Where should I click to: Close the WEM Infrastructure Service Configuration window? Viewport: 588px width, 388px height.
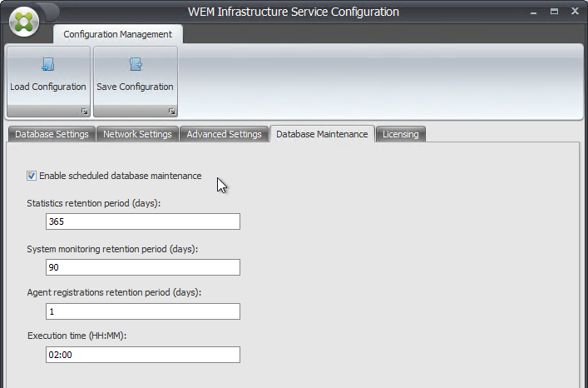pyautogui.click(x=575, y=12)
